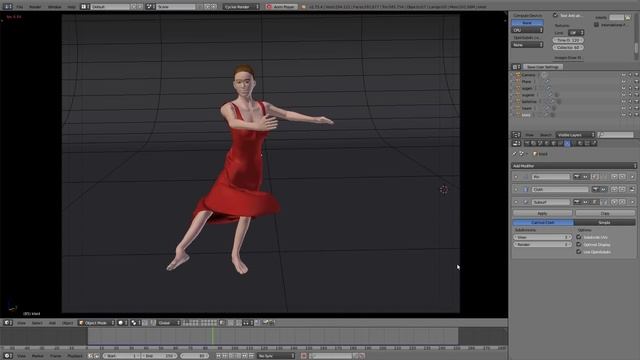The width and height of the screenshot is (640, 360).
Task: Jump to the timeline's last frame
Action: [251, 356]
